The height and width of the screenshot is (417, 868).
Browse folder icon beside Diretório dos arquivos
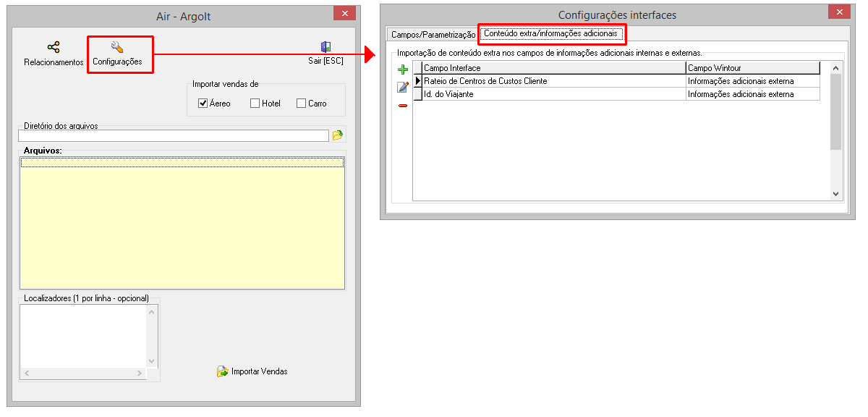point(338,135)
